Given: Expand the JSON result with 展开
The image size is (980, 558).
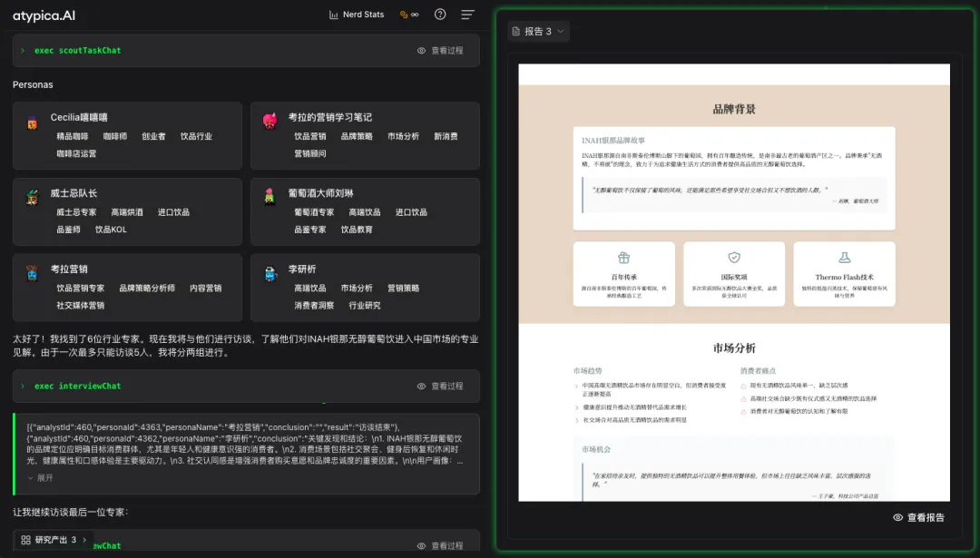Looking at the screenshot, I should pyautogui.click(x=40, y=478).
